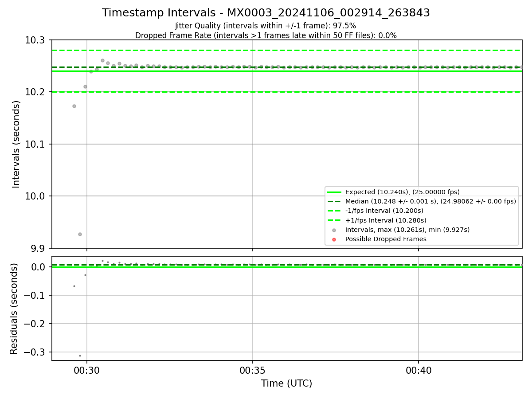The image size is (532, 399).
Task: Click the −0.1 tick label on residuals axis
Action: coord(35,295)
